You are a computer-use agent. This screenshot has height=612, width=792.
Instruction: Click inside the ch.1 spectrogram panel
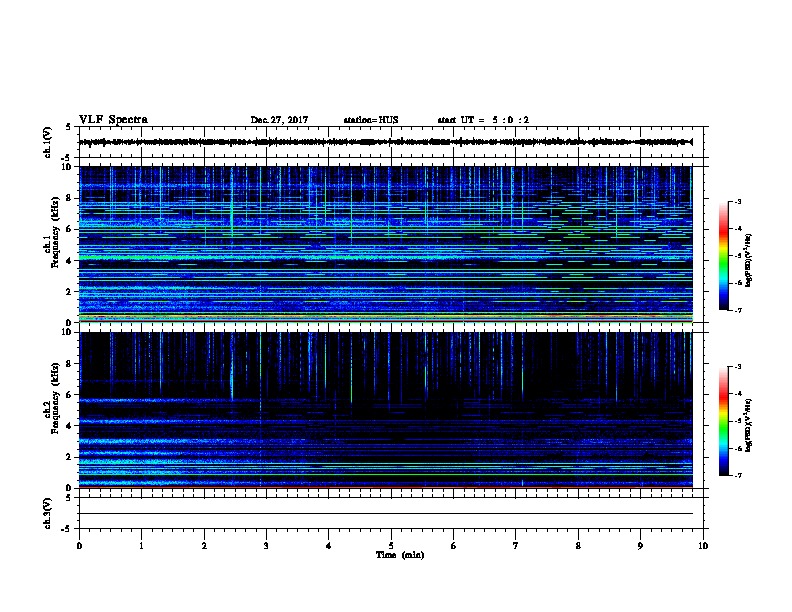(386, 244)
